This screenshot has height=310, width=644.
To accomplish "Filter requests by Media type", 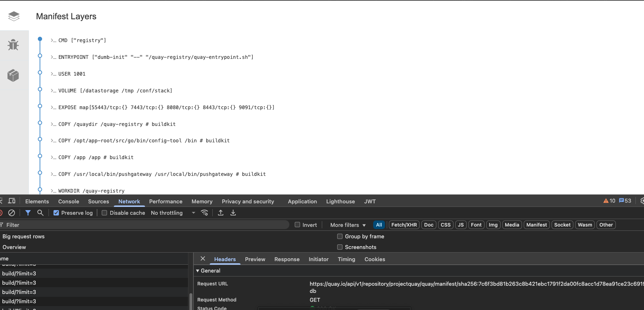I will click(x=512, y=225).
